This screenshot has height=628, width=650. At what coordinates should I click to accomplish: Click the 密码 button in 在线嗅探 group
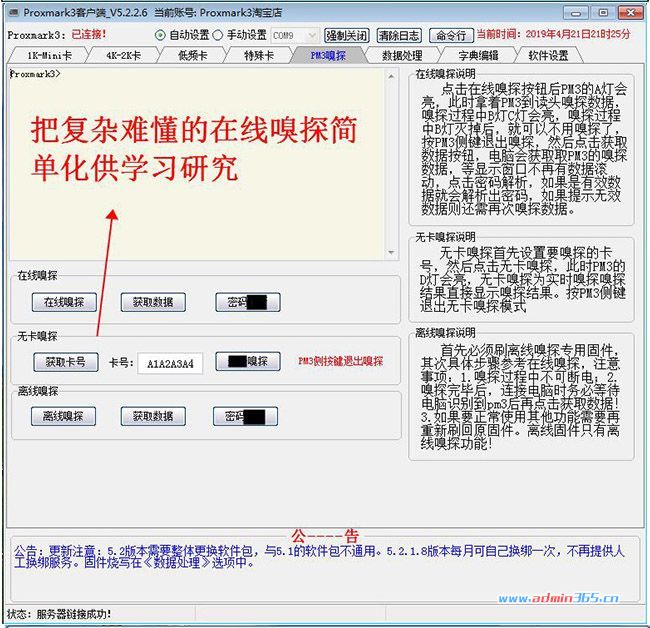pyautogui.click(x=248, y=302)
